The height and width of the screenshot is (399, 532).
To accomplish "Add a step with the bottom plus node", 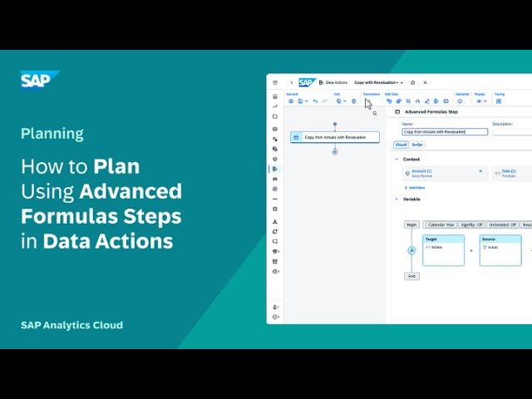I will click(335, 152).
